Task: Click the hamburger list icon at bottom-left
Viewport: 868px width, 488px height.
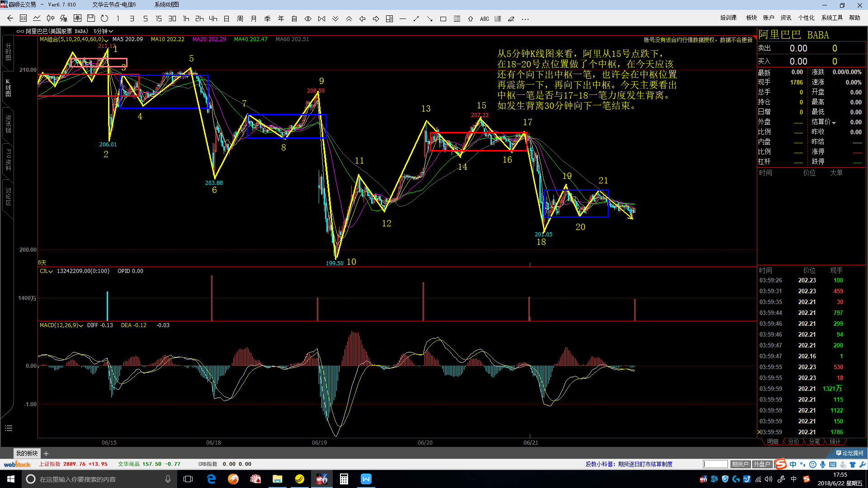Action: click(8, 428)
